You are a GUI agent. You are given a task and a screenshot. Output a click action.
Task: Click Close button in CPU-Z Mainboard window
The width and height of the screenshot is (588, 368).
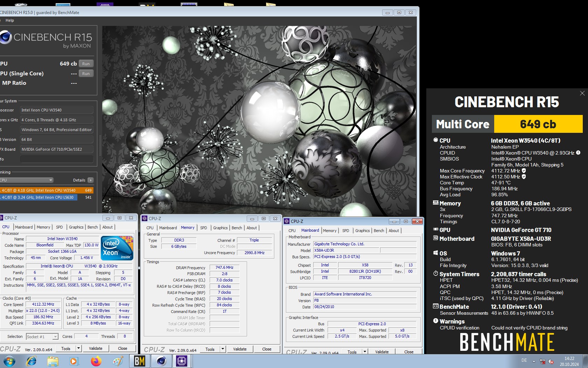[409, 352]
